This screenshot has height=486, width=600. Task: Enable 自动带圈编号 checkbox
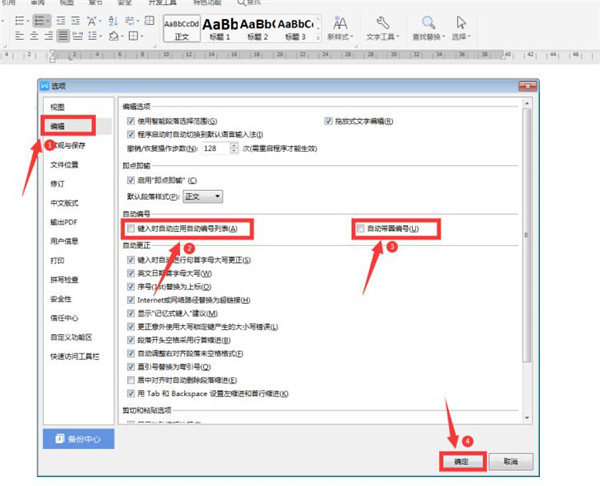pyautogui.click(x=361, y=231)
